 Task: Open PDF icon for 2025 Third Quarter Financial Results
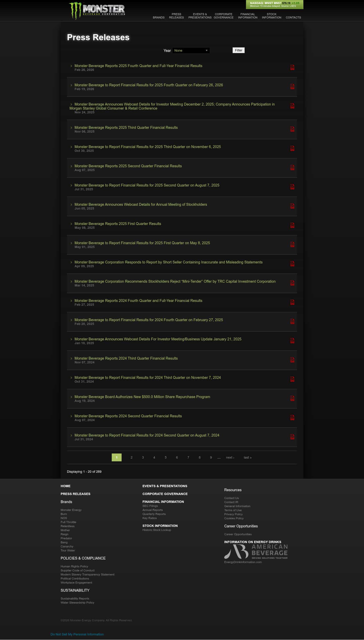click(292, 129)
